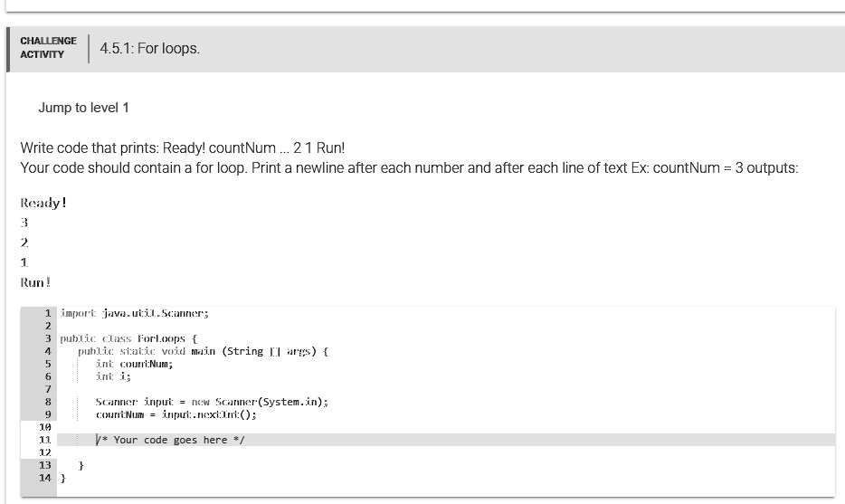Click the 'Run!' example output text
This screenshot has width=845, height=504.
pyautogui.click(x=35, y=282)
